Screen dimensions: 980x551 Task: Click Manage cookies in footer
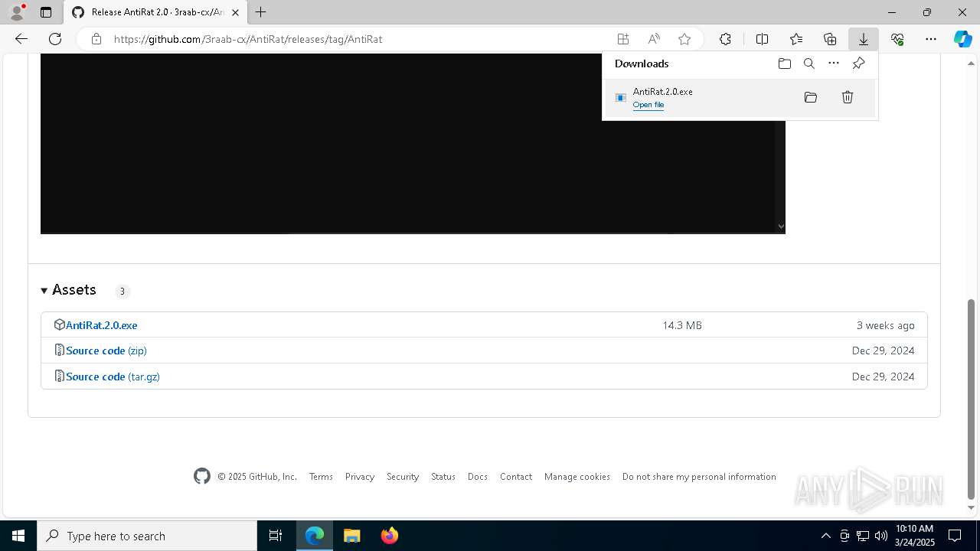click(x=577, y=476)
